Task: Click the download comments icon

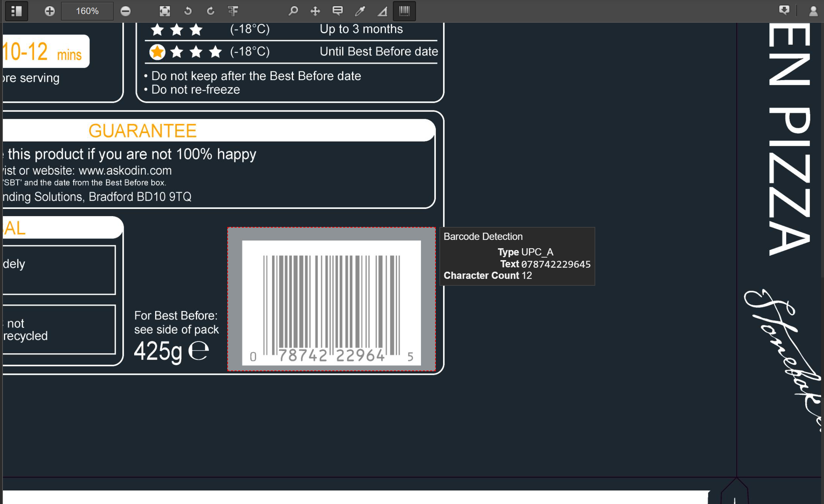Action: point(784,10)
